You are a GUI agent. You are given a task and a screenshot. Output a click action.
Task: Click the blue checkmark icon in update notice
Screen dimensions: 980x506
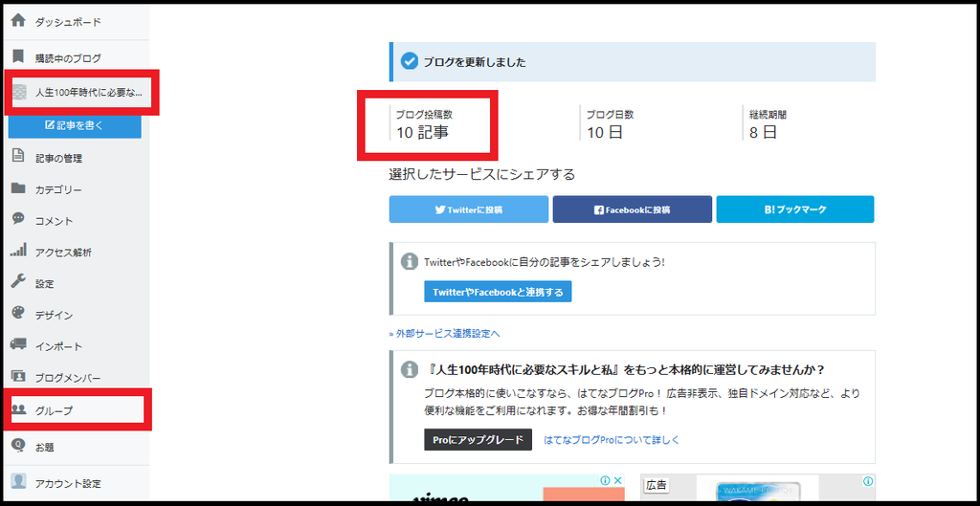409,62
